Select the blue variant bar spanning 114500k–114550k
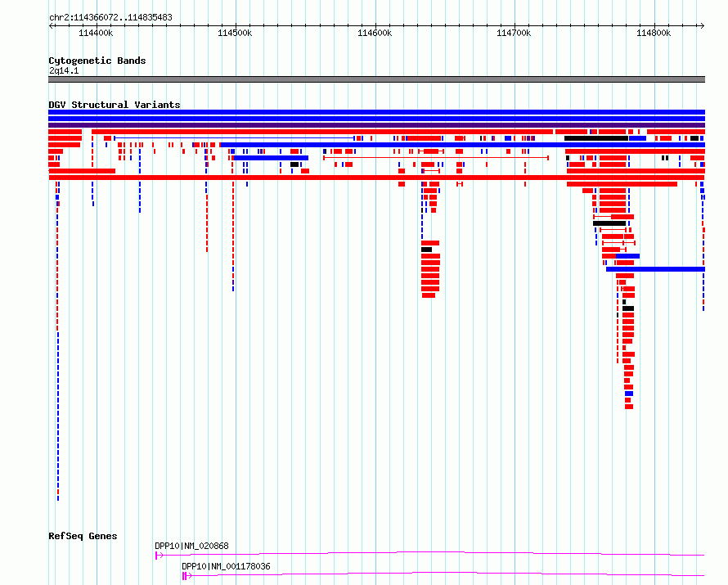 click(x=271, y=158)
